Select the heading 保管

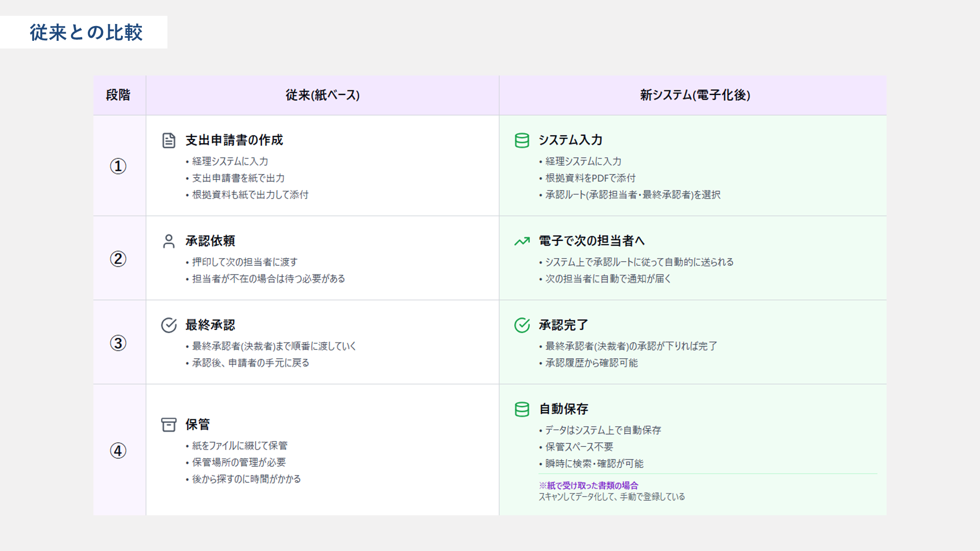[198, 424]
